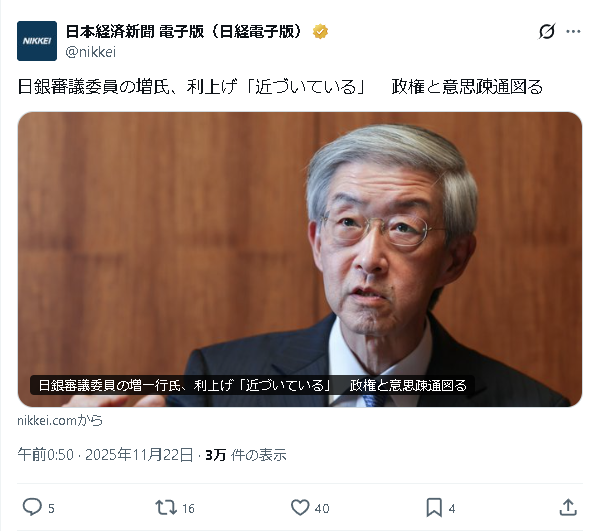Click the caption overlay on the article image
Image resolution: width=598 pixels, height=531 pixels.
252,385
